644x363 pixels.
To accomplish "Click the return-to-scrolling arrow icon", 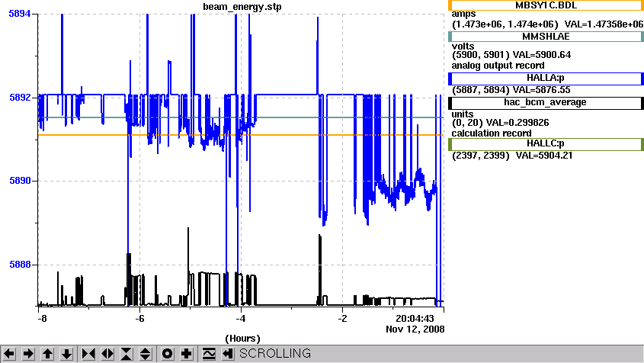I will (228, 354).
